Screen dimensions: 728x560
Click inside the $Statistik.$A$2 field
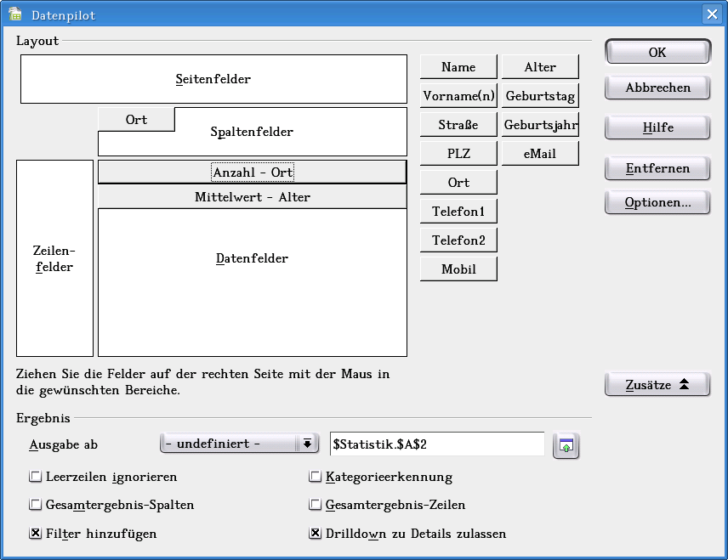(x=438, y=444)
